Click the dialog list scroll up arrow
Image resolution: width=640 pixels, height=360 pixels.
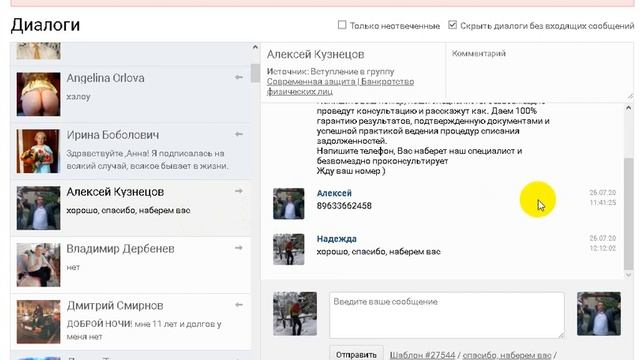[255, 47]
